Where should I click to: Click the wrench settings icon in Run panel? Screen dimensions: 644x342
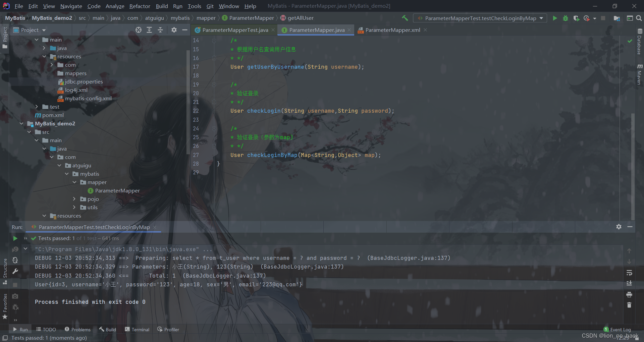point(15,271)
